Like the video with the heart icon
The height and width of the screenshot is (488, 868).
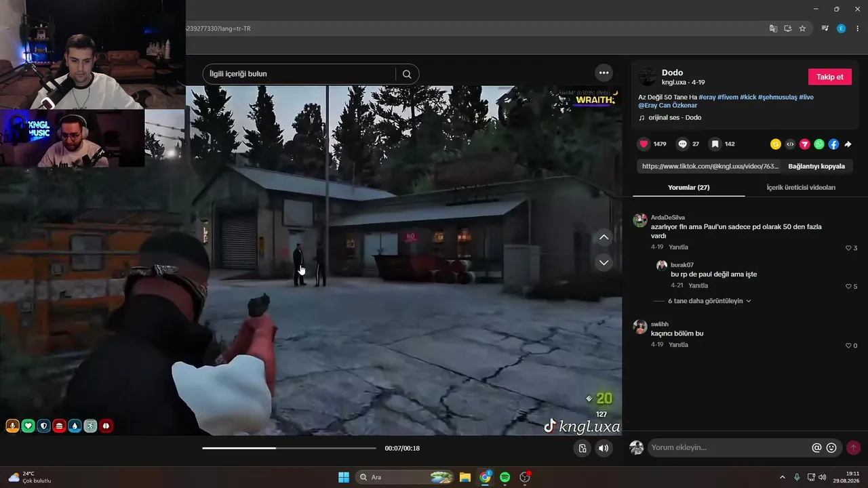(x=644, y=144)
